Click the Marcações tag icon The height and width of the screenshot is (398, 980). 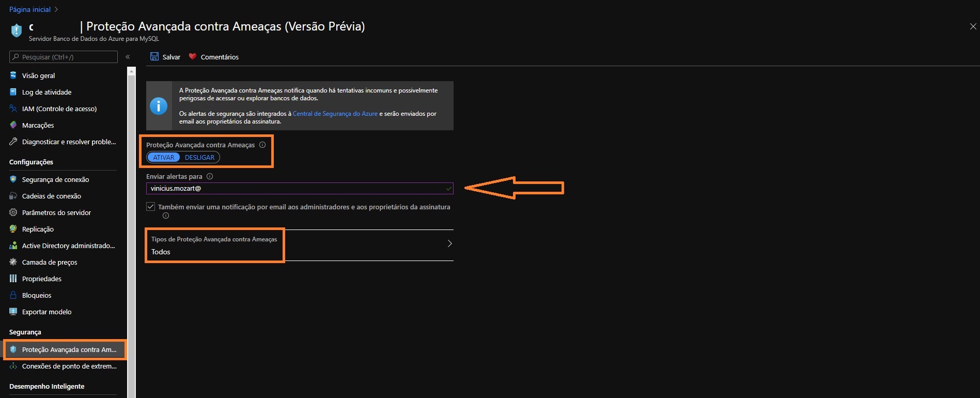(13, 125)
